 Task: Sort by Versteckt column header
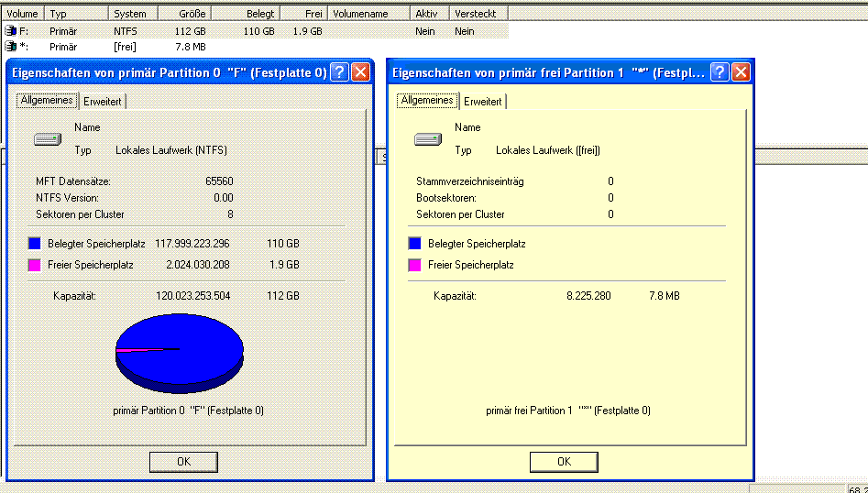point(478,14)
